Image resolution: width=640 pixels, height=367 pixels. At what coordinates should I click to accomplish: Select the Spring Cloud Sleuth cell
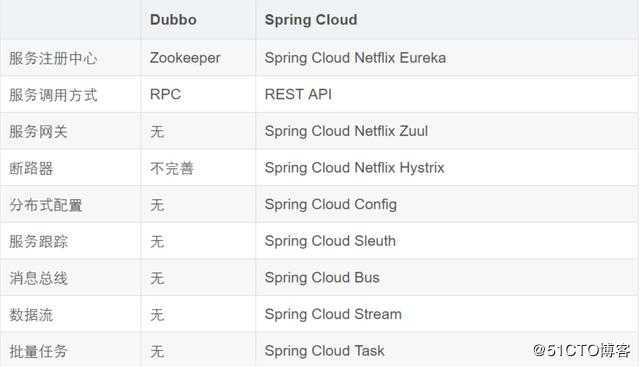(x=330, y=241)
